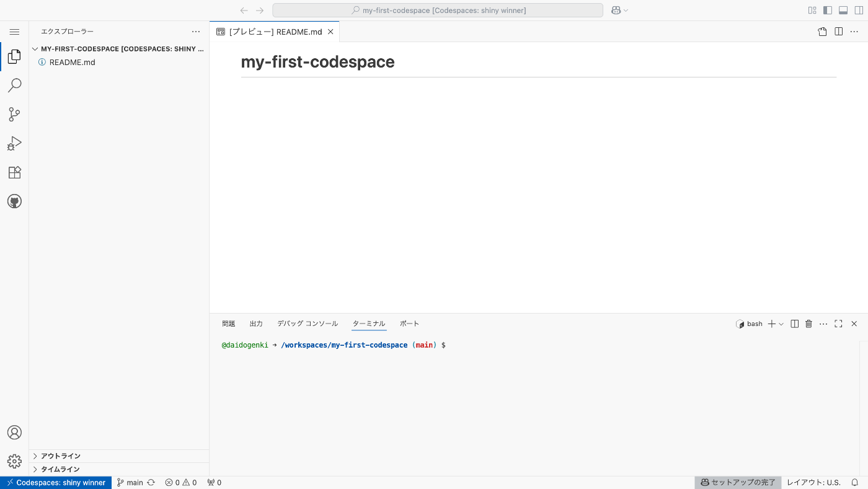Toggle the secondary side bar visibility
The image size is (868, 489).
[859, 11]
